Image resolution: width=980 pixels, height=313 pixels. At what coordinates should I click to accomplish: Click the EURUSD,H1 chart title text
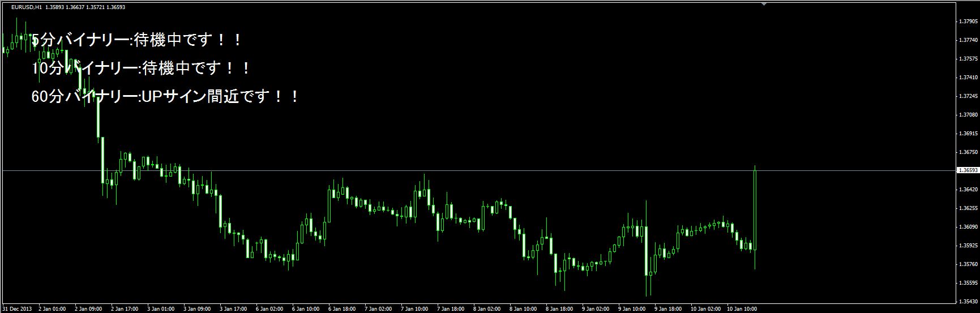click(25, 7)
